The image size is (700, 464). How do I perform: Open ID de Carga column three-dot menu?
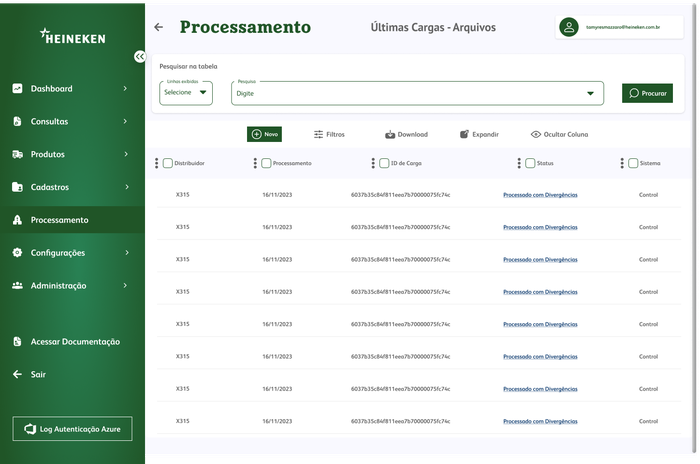pyautogui.click(x=373, y=163)
